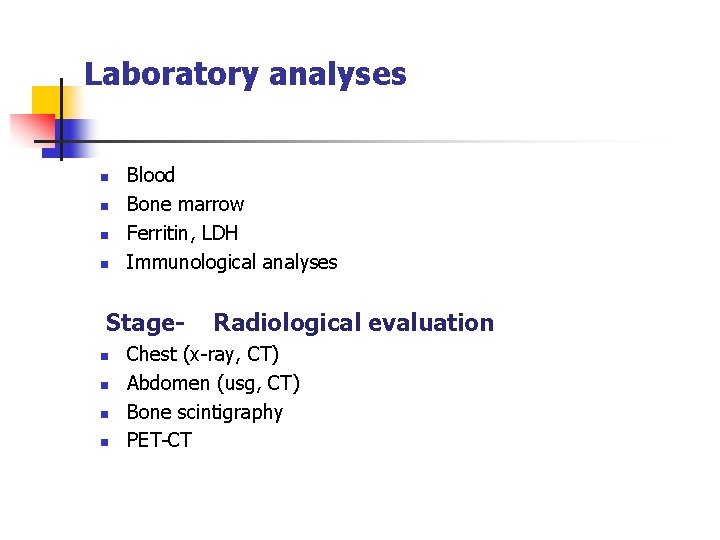Click the Radiological evaluation heading
The image size is (720, 540).
coord(353,322)
